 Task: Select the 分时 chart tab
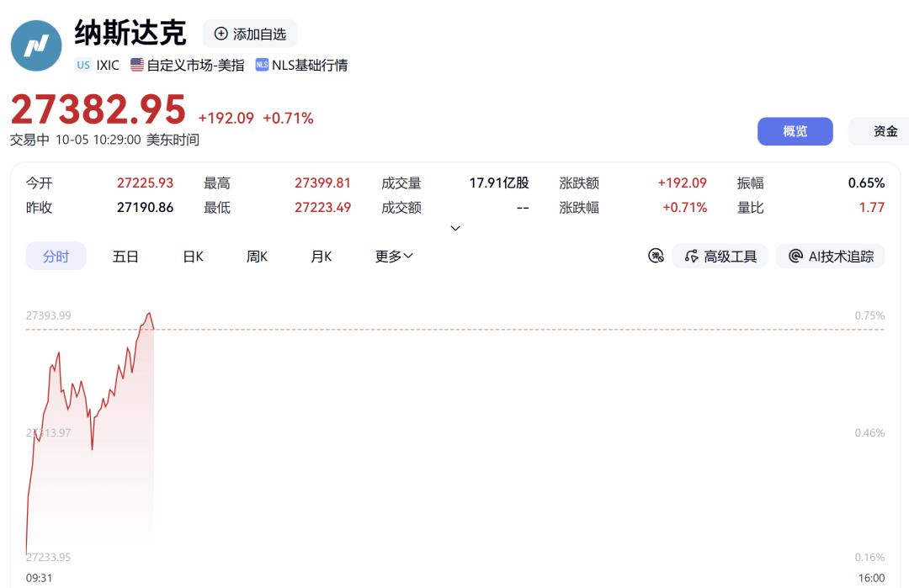point(56,256)
